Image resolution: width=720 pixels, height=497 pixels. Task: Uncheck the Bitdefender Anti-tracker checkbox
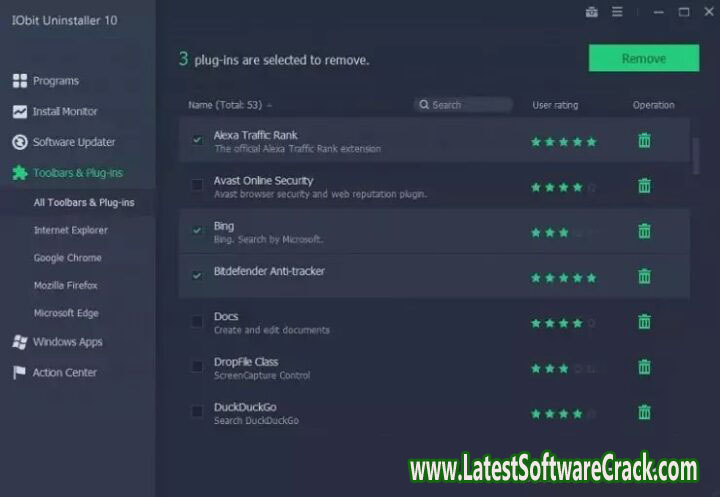[197, 276]
